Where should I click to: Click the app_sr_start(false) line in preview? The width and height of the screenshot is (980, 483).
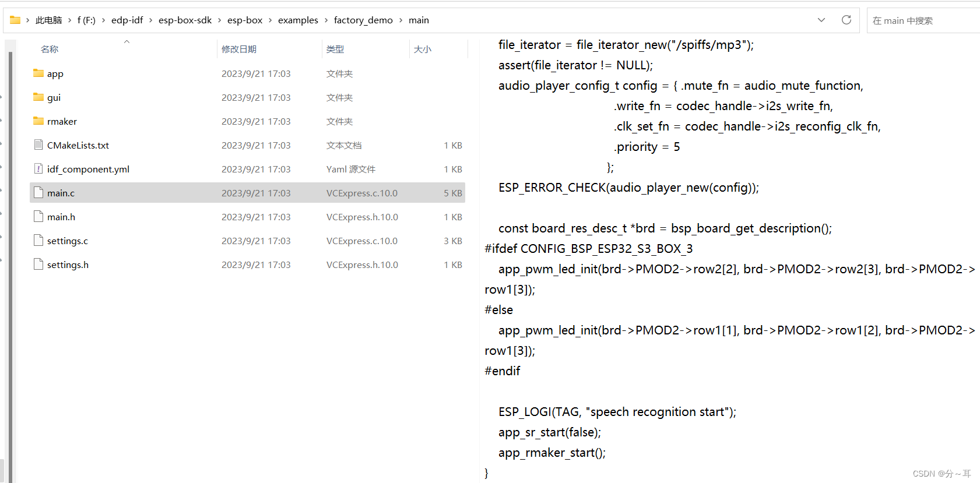550,432
